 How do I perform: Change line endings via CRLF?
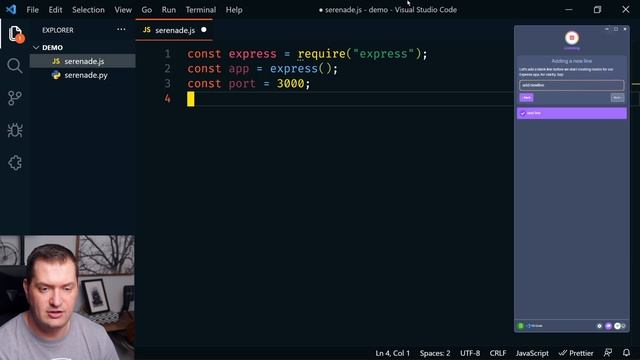click(498, 353)
